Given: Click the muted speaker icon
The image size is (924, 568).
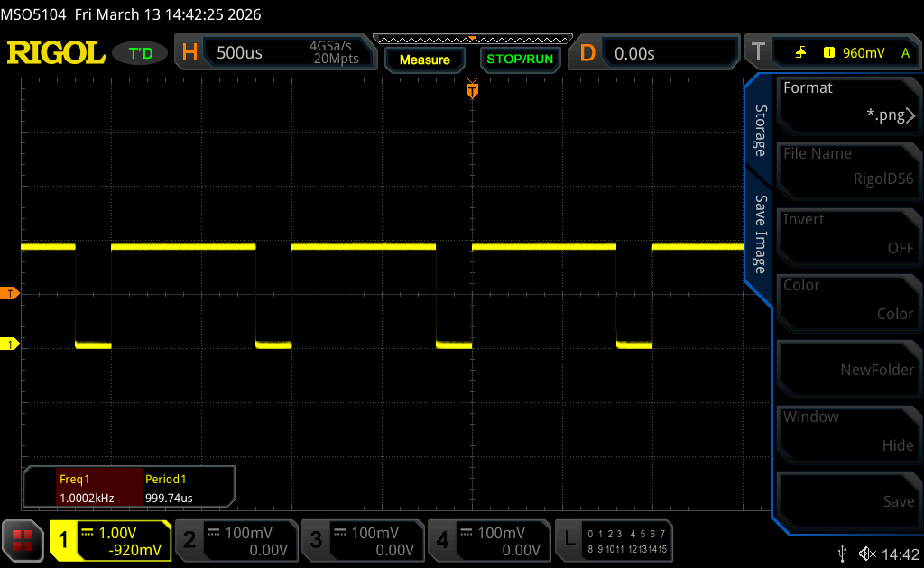Looking at the screenshot, I should (867, 553).
